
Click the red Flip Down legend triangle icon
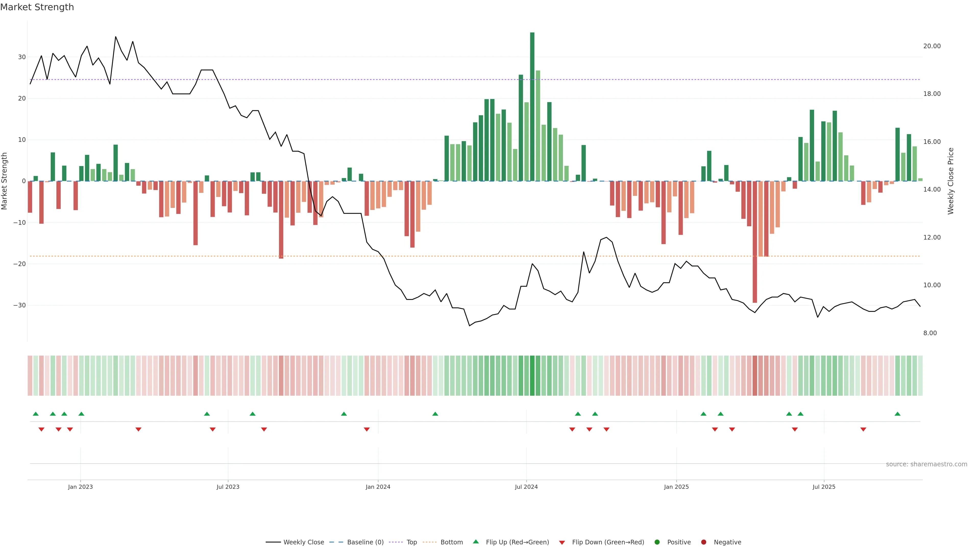pyautogui.click(x=562, y=542)
